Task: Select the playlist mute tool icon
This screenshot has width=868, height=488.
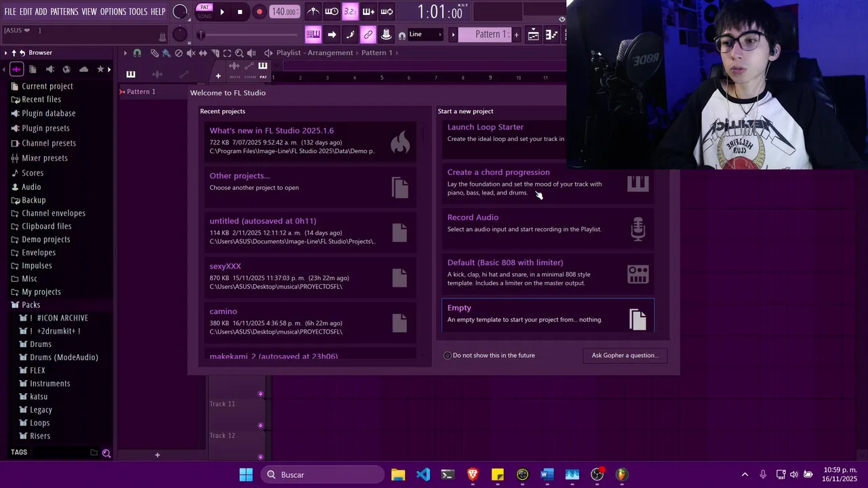Action: tap(191, 53)
